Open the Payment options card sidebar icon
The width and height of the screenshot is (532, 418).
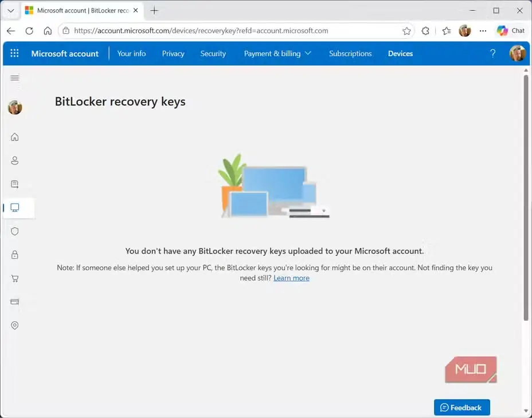coord(14,302)
